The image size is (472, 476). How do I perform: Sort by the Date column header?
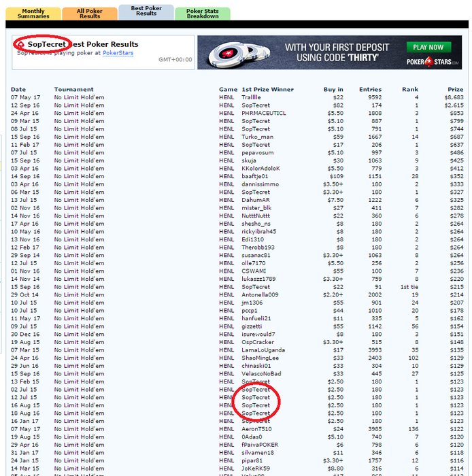coord(18,89)
